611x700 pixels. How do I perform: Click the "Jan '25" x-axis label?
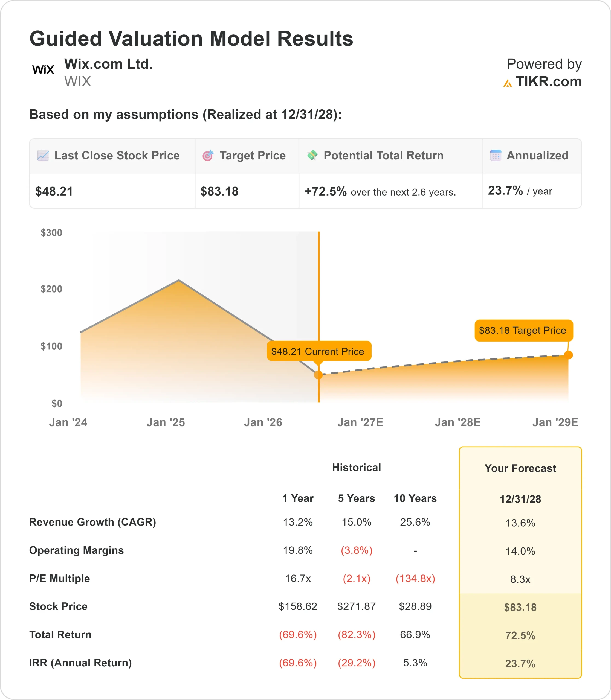[166, 422]
